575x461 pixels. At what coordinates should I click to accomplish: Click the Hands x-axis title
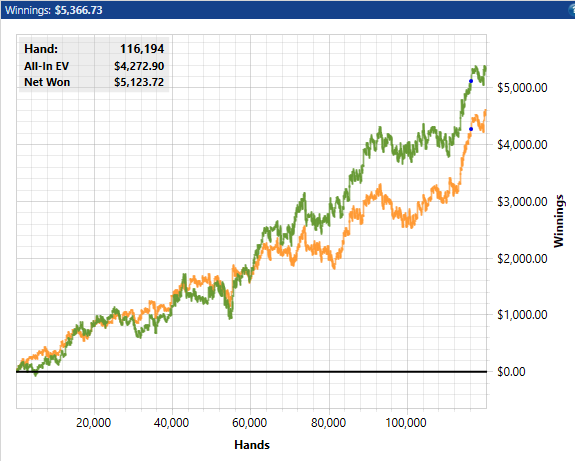[x=252, y=445]
